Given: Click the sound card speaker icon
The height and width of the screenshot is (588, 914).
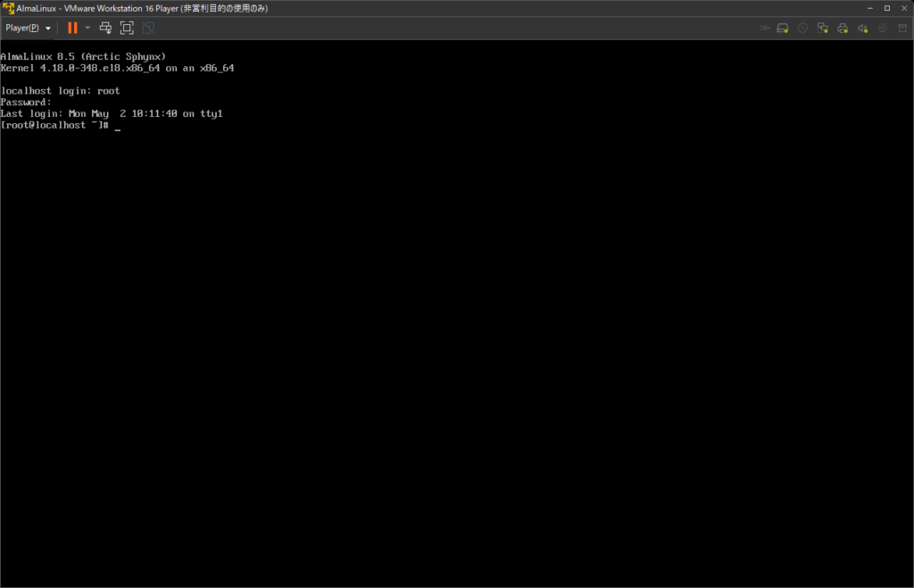Looking at the screenshot, I should click(863, 28).
